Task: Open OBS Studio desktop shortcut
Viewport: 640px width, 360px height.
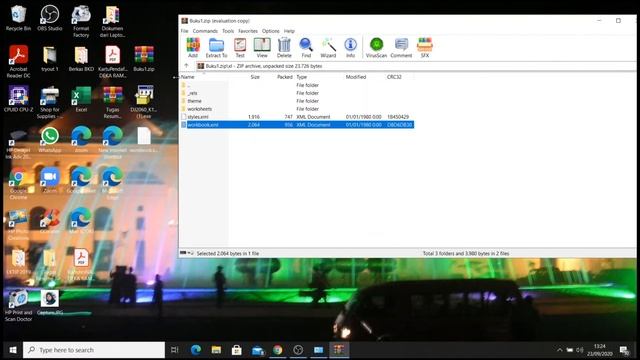Action: [49, 18]
